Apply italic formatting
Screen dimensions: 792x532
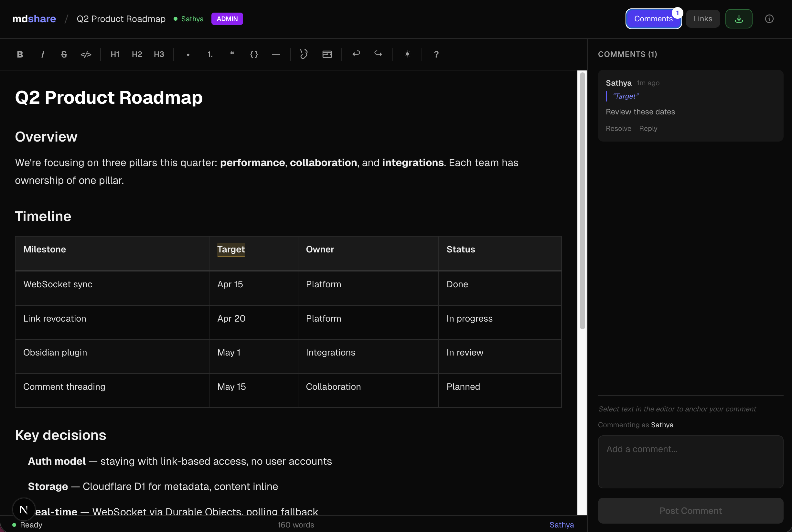42,54
